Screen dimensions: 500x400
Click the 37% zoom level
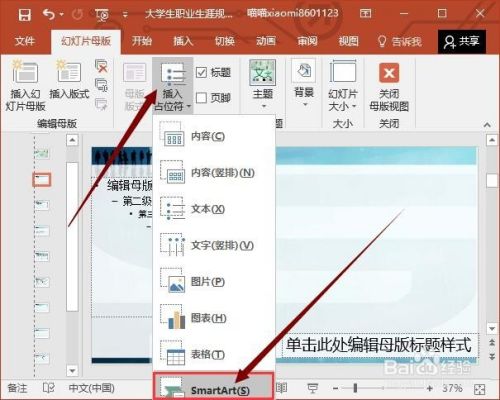[452, 388]
